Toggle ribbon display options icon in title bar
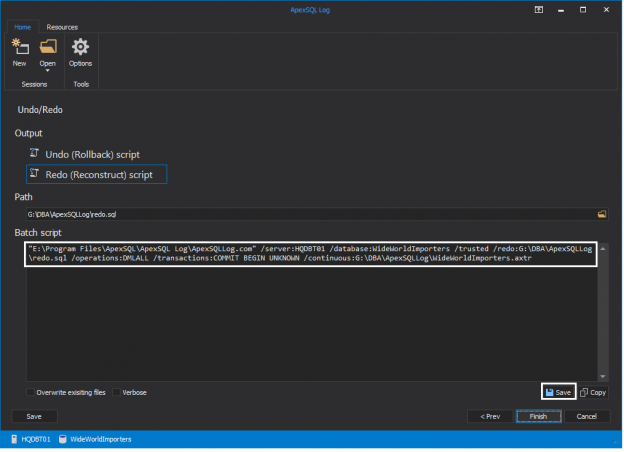The width and height of the screenshot is (624, 452). click(539, 10)
